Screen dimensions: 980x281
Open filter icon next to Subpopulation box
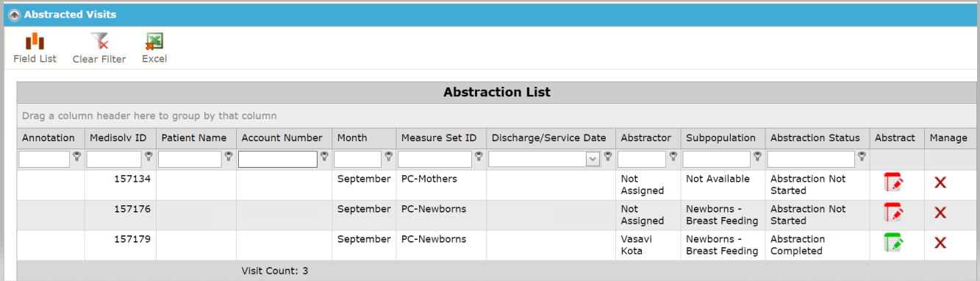click(757, 157)
